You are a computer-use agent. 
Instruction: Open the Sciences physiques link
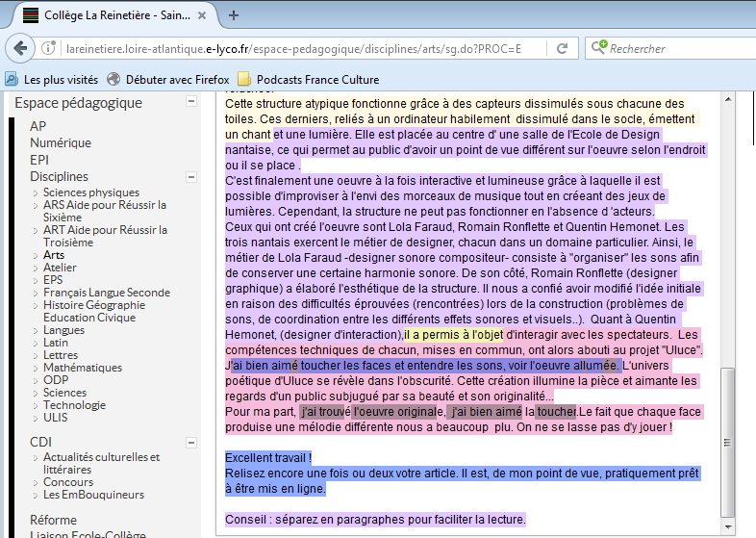point(90,192)
